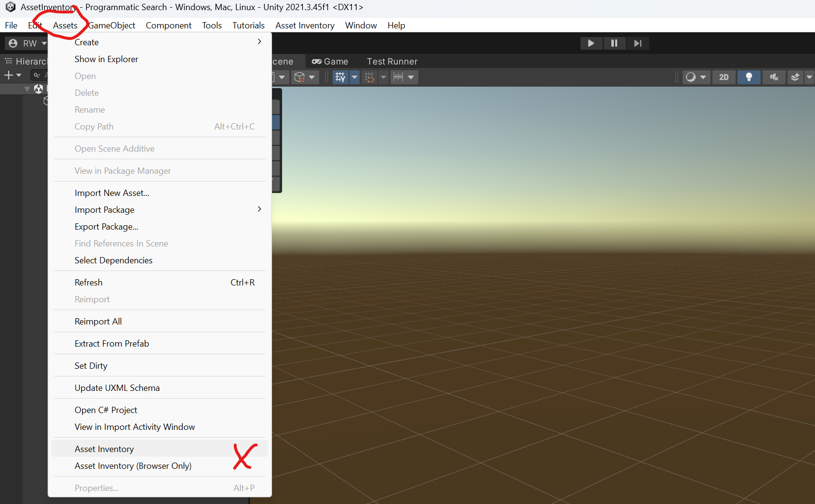Open the draw mode dropdown arrow

pos(703,77)
